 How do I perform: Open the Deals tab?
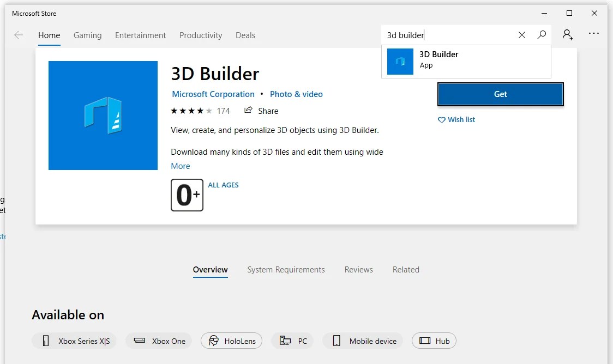pyautogui.click(x=245, y=35)
